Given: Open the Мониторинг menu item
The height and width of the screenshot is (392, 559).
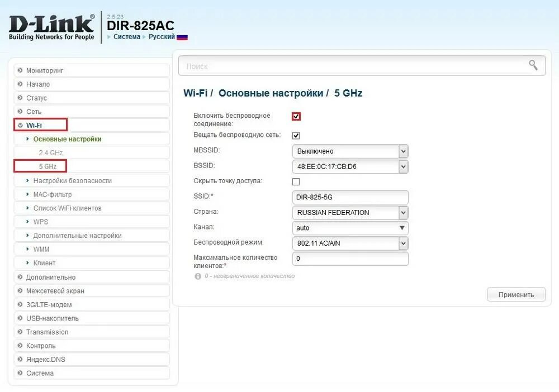Looking at the screenshot, I should click(92, 70).
